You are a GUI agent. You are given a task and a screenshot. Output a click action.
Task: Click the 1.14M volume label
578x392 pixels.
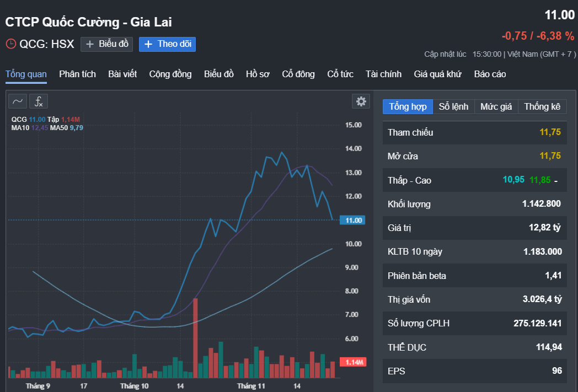coord(353,362)
